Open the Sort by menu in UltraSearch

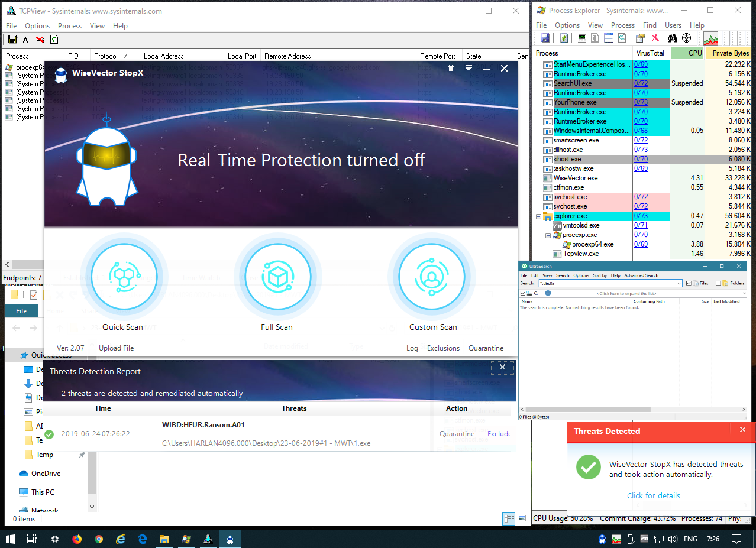[600, 275]
